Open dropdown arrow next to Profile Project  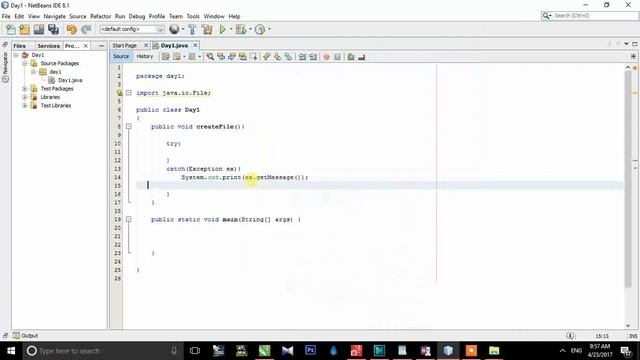click(269, 29)
